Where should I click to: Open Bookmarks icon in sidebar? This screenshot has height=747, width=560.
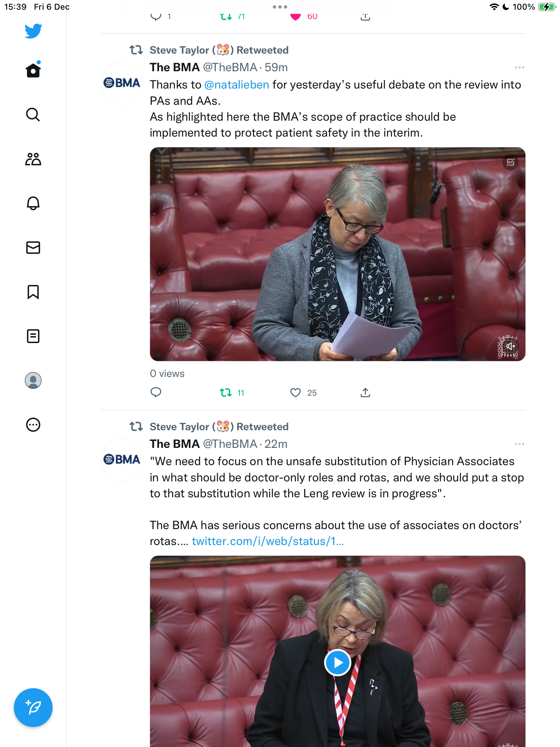point(33,292)
